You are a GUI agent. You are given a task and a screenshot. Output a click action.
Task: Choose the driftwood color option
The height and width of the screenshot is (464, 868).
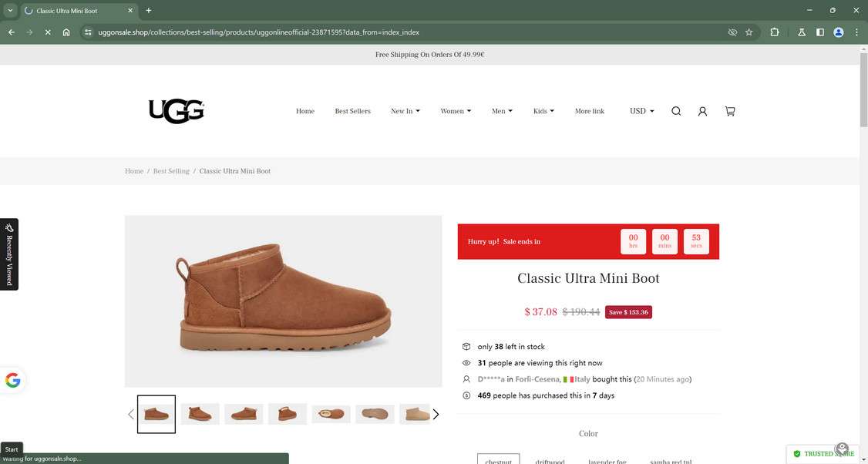tap(550, 460)
